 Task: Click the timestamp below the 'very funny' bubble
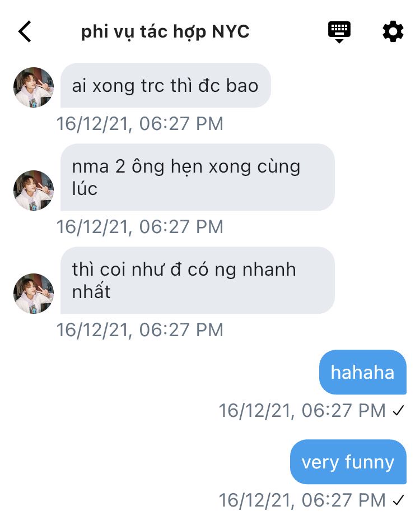coord(302,500)
